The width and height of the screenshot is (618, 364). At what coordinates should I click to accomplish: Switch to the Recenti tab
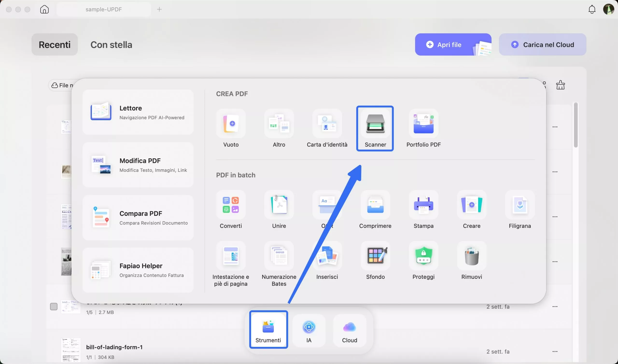55,45
